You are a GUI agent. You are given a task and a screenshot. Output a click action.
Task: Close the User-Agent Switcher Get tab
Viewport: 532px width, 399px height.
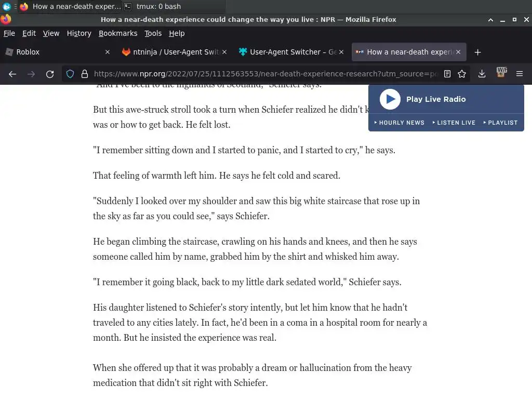click(x=341, y=52)
